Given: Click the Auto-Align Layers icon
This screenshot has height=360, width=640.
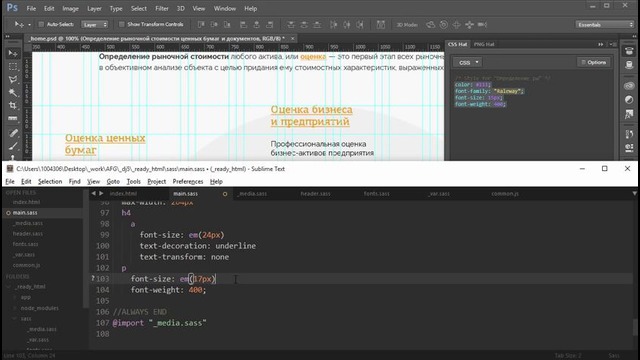Looking at the screenshot, I should 380,24.
